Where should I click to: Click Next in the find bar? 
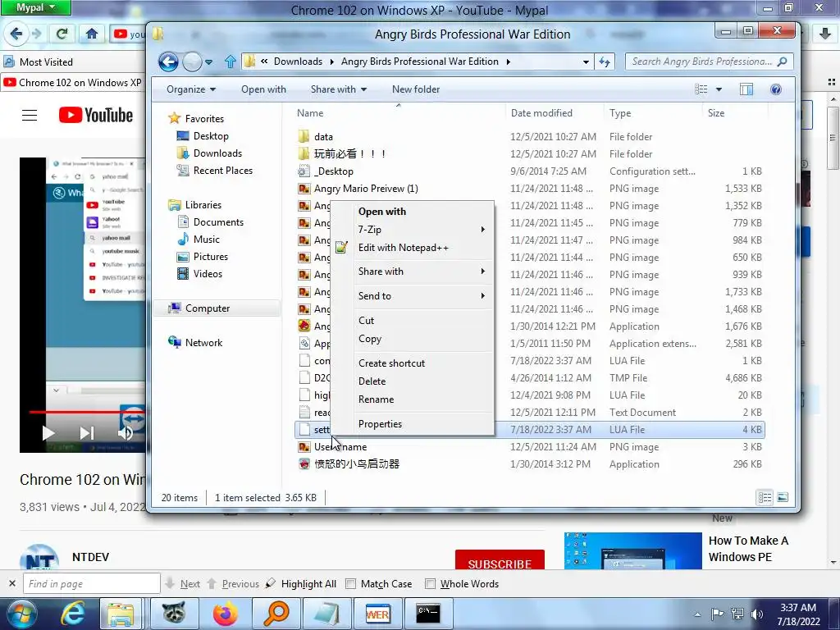pos(184,584)
